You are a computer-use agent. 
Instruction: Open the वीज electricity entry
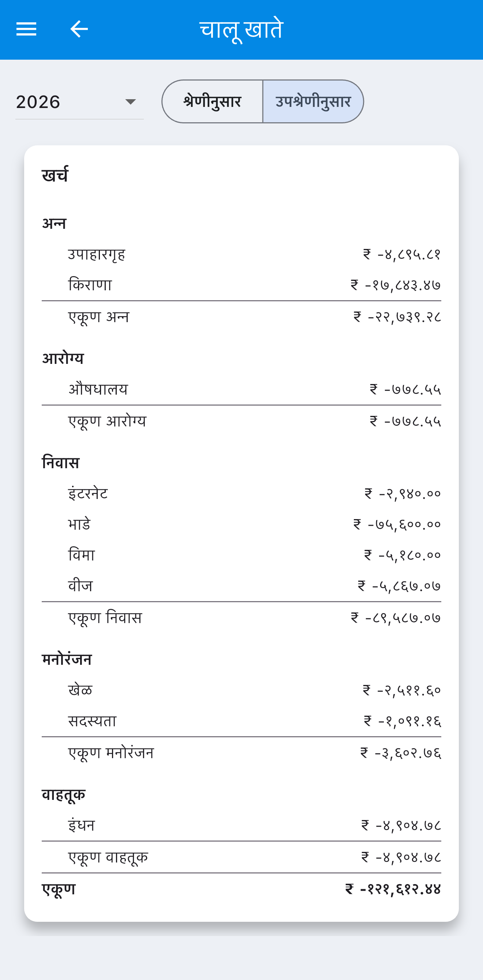click(241, 586)
